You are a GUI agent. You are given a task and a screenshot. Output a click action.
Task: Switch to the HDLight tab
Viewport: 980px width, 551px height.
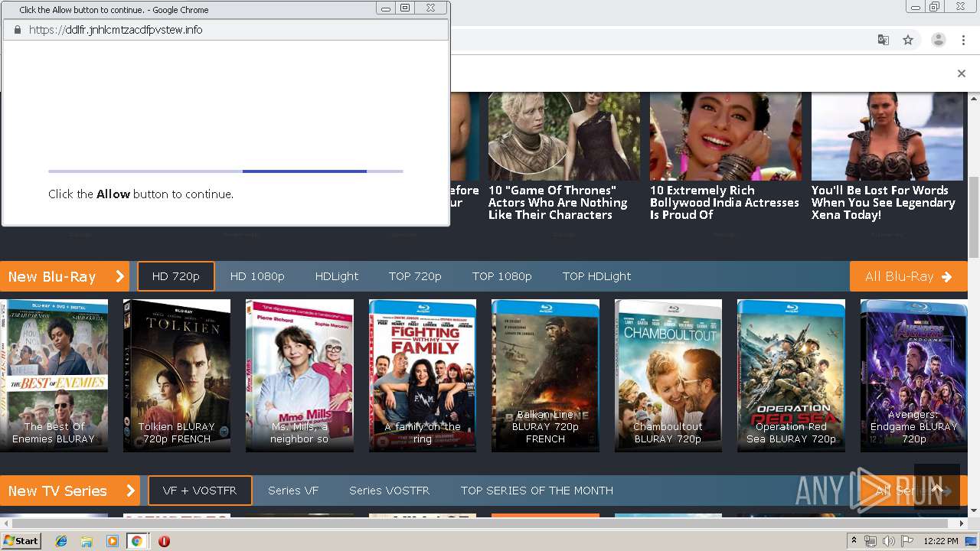(337, 276)
